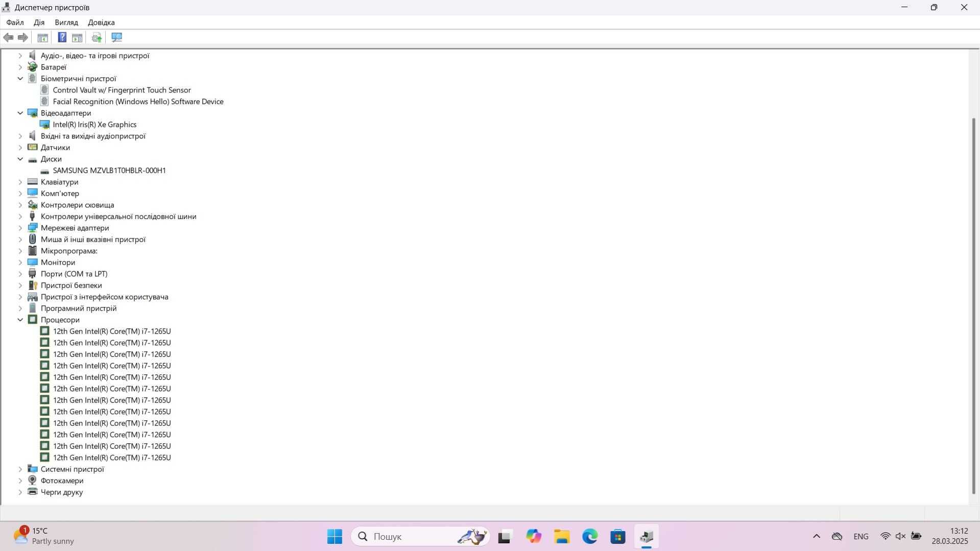Click the update device driver toolbar icon
The image size is (980, 551).
point(97,37)
